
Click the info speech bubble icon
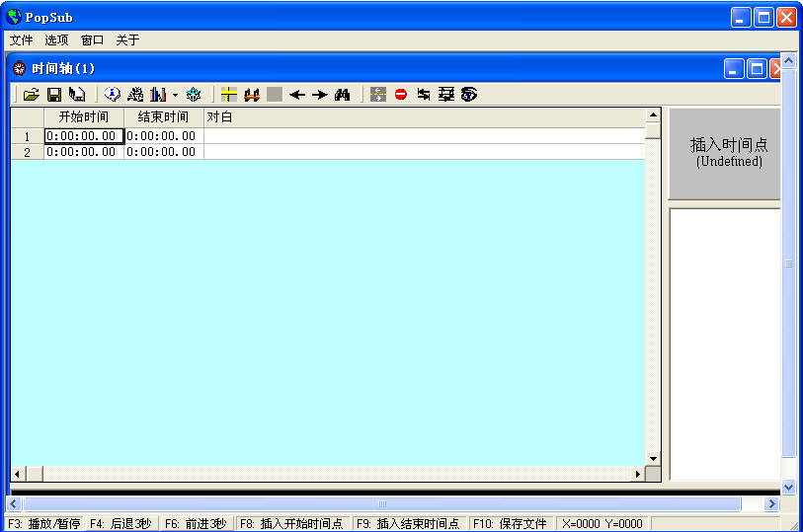113,95
